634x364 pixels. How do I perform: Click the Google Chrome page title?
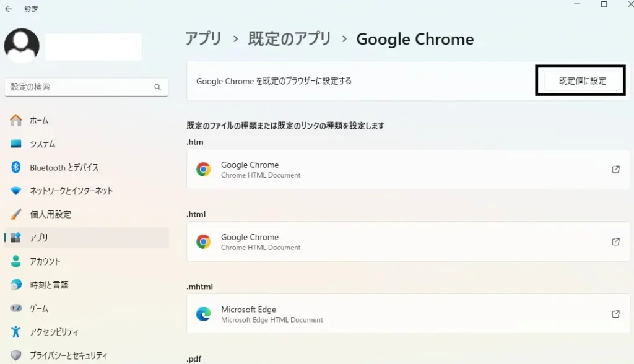(x=415, y=39)
